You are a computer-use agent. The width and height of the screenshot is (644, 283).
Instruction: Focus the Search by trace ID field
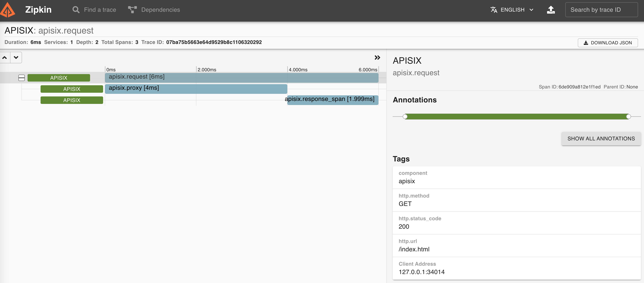click(x=601, y=10)
